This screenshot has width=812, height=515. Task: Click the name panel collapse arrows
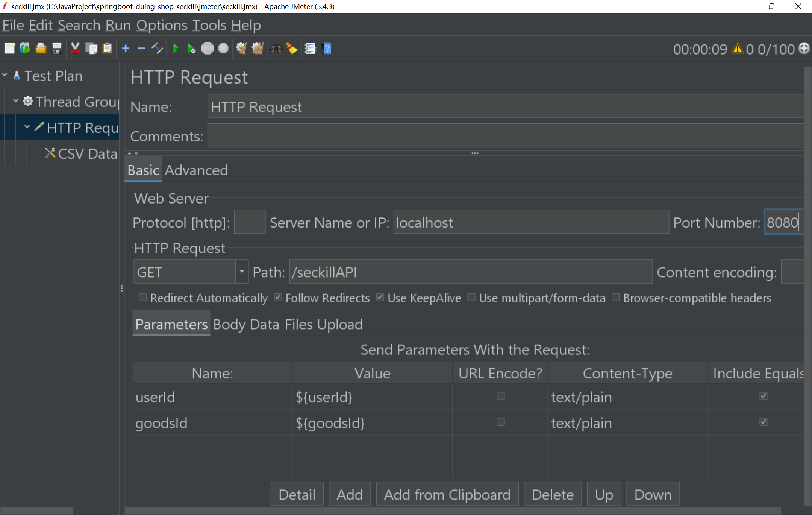pos(133,153)
